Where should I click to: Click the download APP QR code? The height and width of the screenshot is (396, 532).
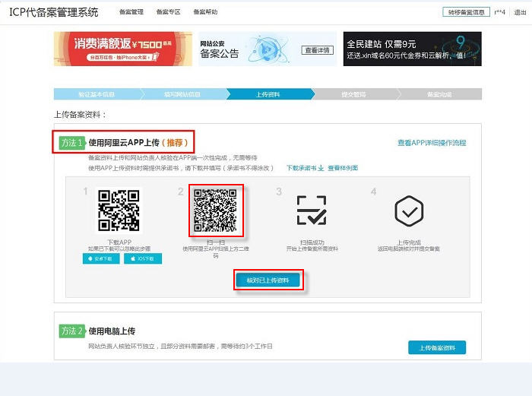[119, 210]
